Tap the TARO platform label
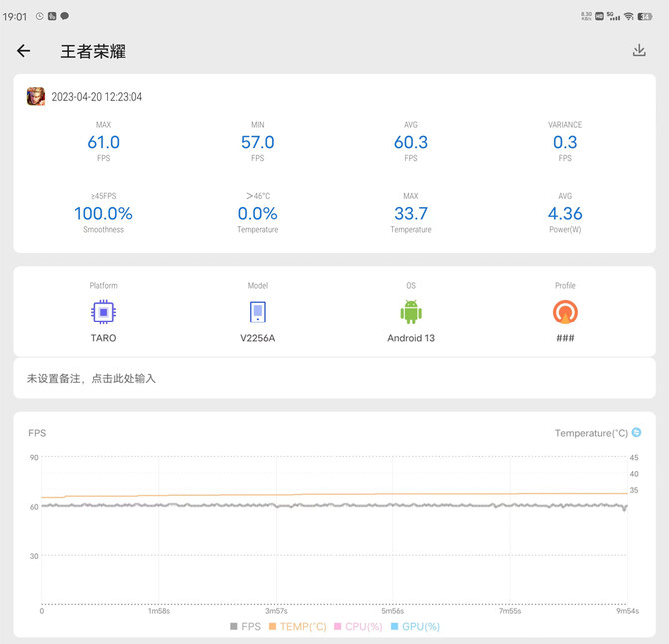669x644 pixels. [x=103, y=338]
